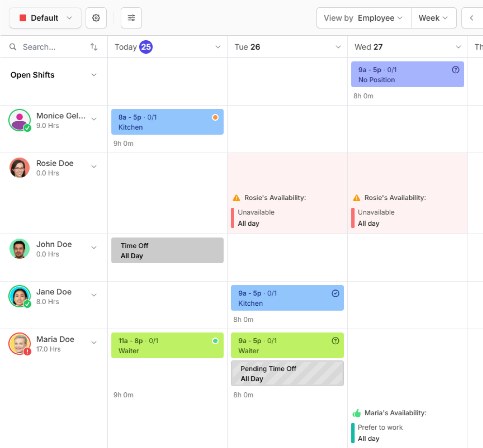Collapse the Open Shifts row
This screenshot has width=483, height=448.
click(94, 75)
